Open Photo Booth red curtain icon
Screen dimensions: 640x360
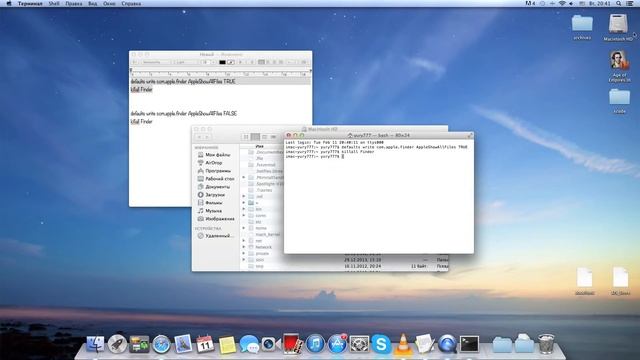click(292, 344)
